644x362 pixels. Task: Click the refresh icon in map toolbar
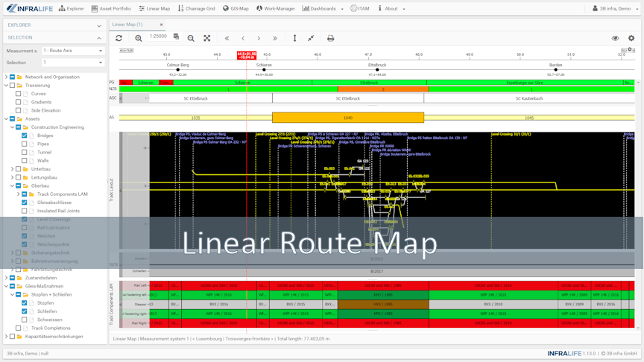(119, 38)
